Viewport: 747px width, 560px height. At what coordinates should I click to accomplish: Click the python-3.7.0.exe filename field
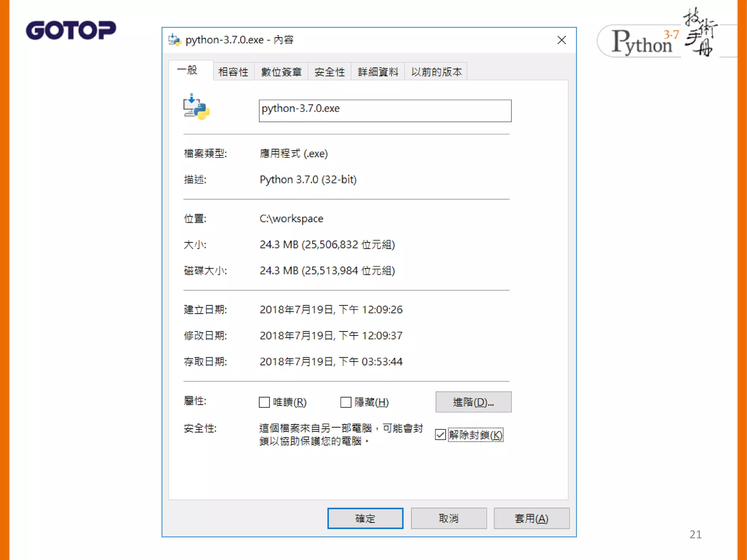[385, 110]
